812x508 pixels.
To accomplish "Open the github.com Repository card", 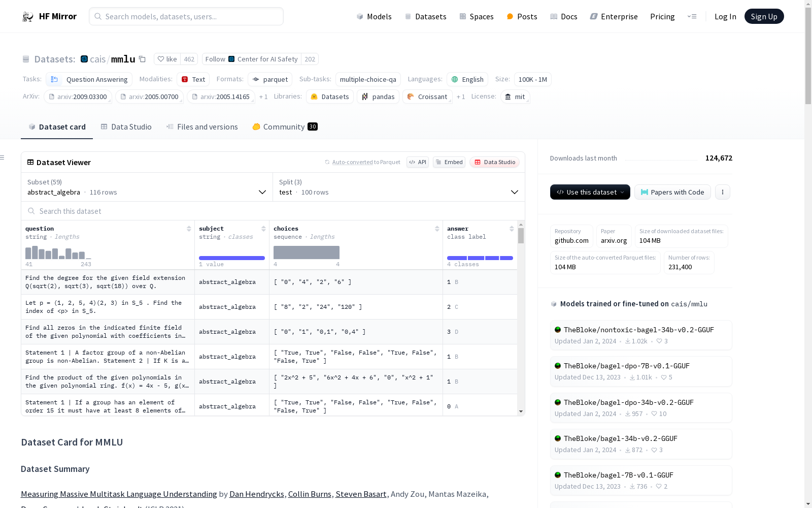I will coord(571,236).
